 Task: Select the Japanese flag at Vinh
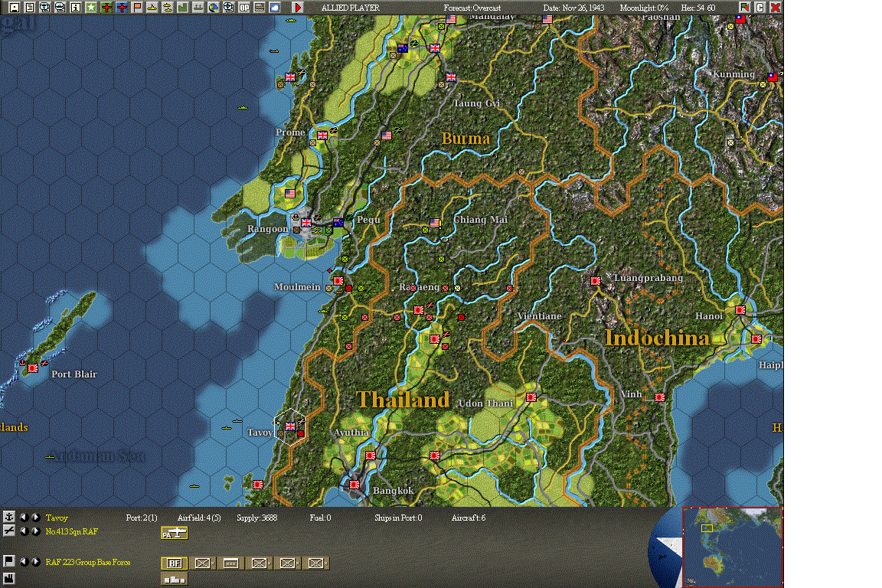pyautogui.click(x=660, y=397)
